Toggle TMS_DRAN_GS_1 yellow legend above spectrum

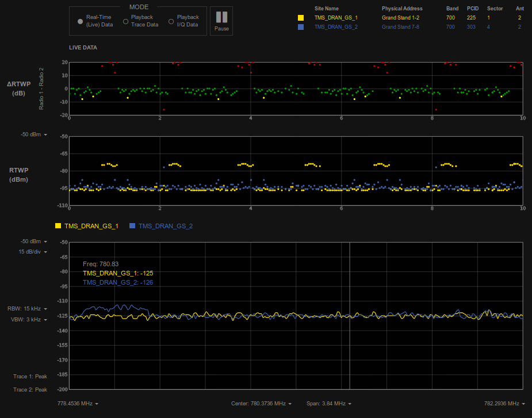coord(87,226)
